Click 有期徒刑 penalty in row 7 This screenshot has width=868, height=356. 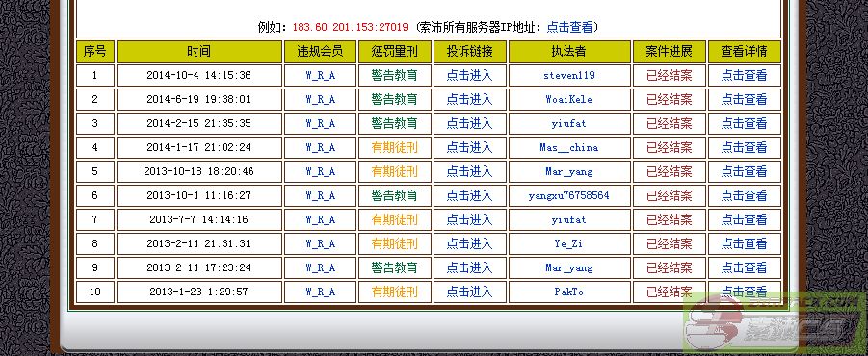(394, 219)
